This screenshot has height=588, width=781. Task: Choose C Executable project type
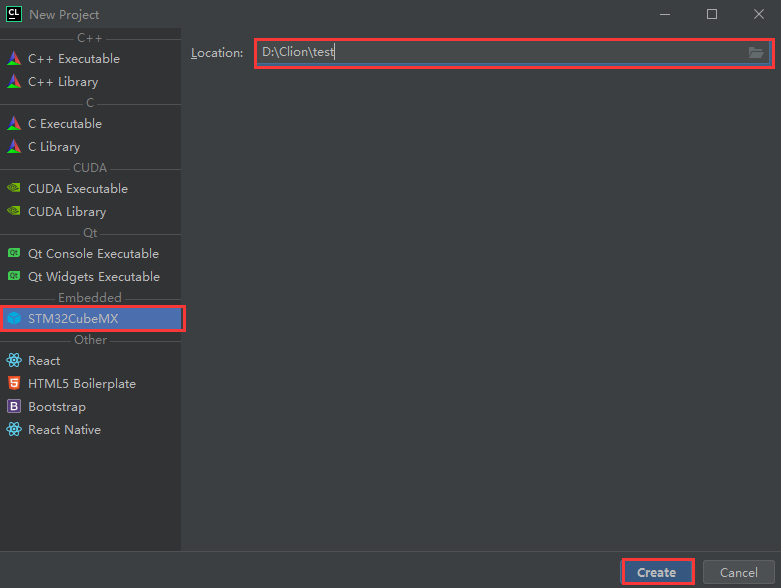point(91,123)
